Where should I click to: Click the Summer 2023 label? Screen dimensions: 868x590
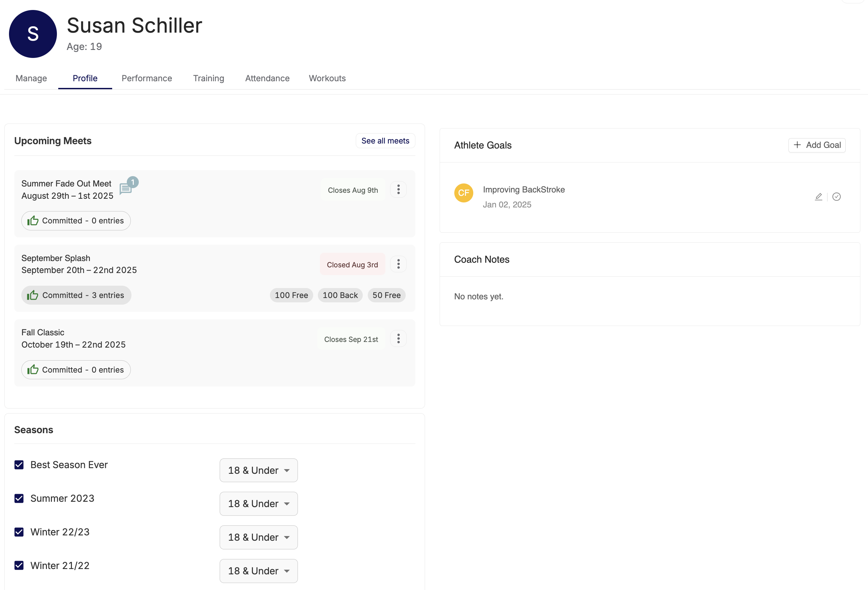click(x=62, y=498)
